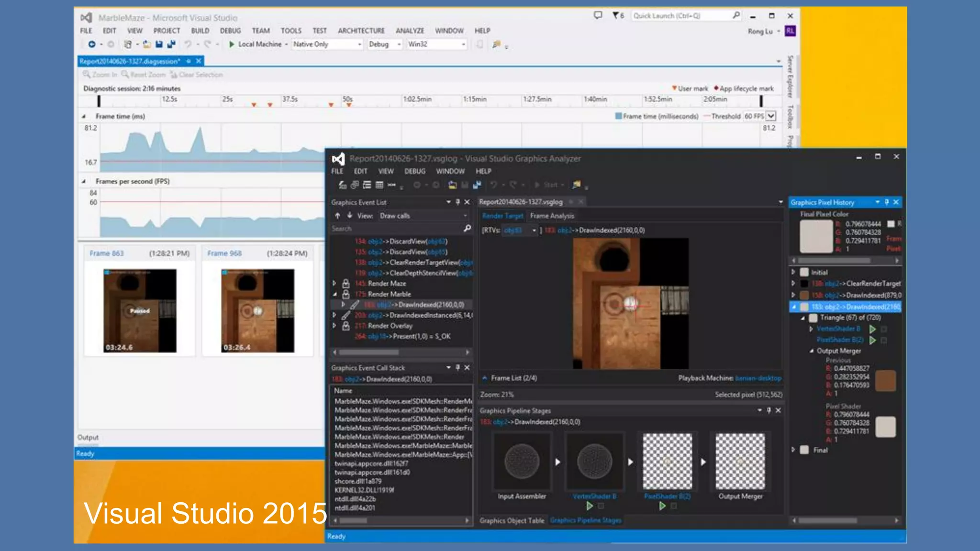Toggle the box next to VertexShader pipeline play
980x551 pixels.
601,506
